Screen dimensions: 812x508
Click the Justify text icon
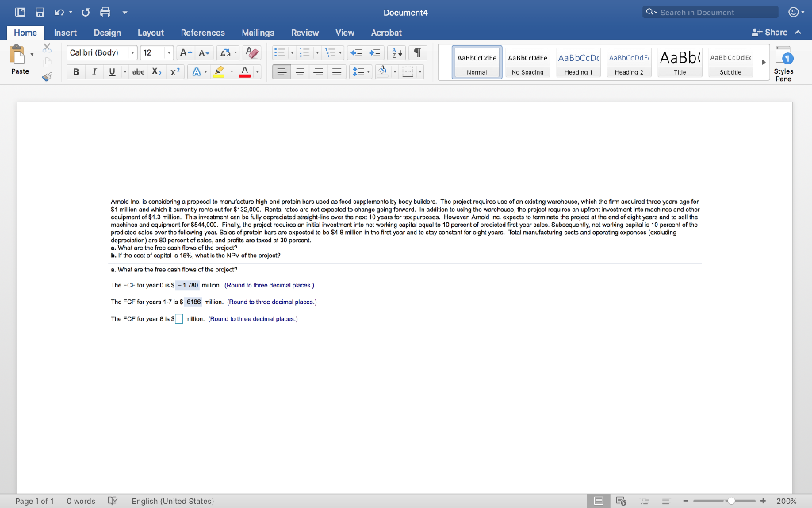coord(336,72)
